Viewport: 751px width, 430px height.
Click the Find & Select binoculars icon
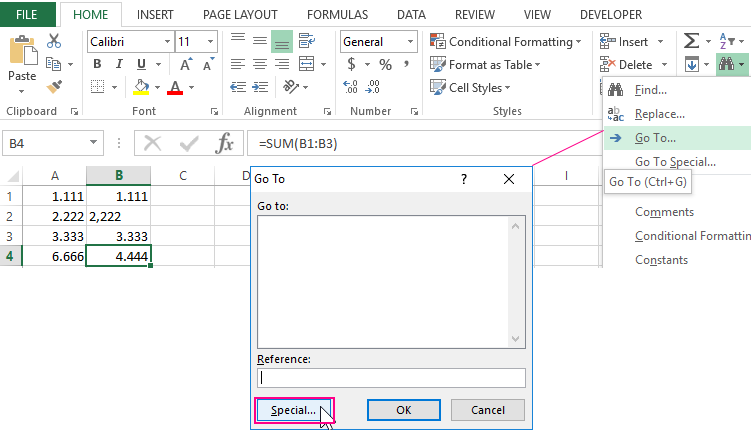(725, 65)
